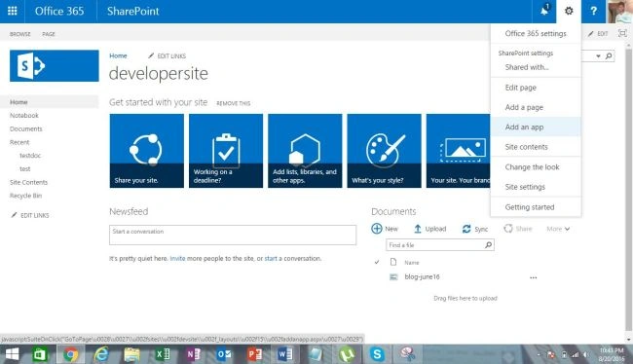Viewport: 633px width, 364px height.
Task: Click EDIT LINKS next to Home
Action: click(x=167, y=55)
